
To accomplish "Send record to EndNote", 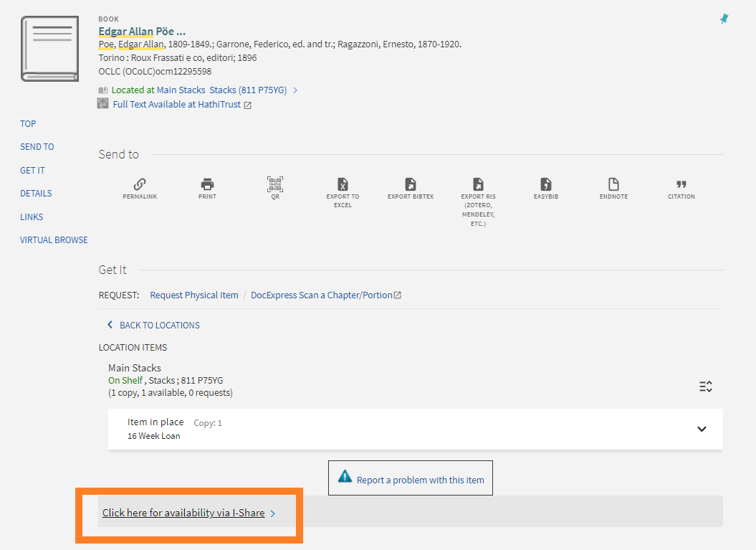I will (613, 184).
